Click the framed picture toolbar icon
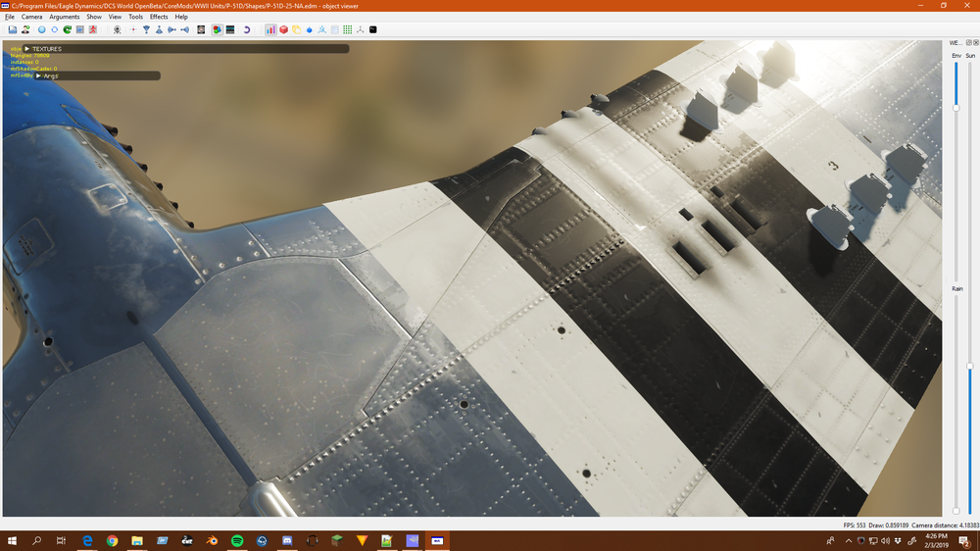This screenshot has height=551, width=980. [80, 29]
